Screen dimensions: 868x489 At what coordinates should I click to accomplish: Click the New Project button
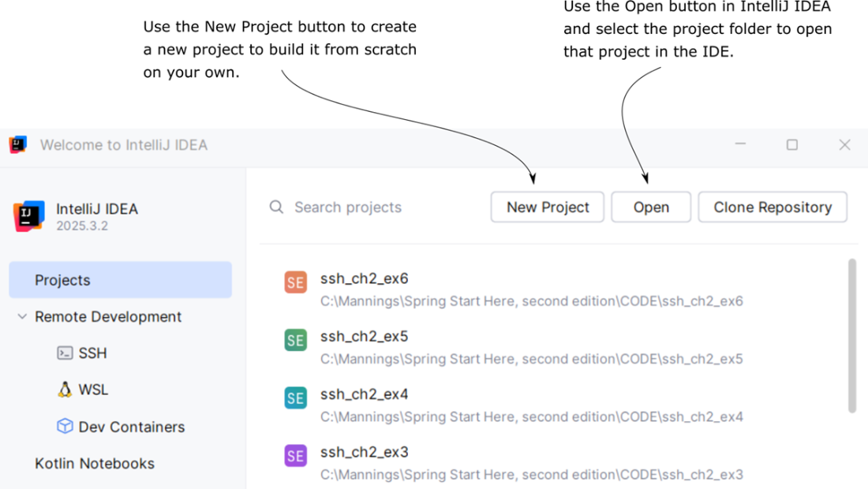(547, 207)
